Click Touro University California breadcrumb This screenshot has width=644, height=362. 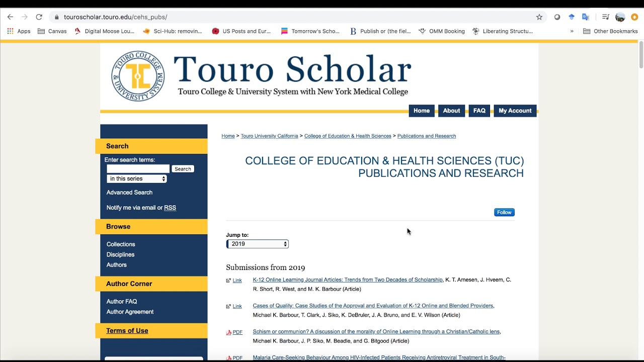click(269, 136)
